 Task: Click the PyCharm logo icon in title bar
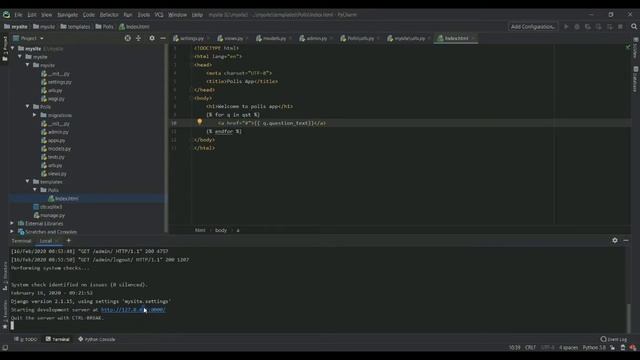[x=7, y=14]
